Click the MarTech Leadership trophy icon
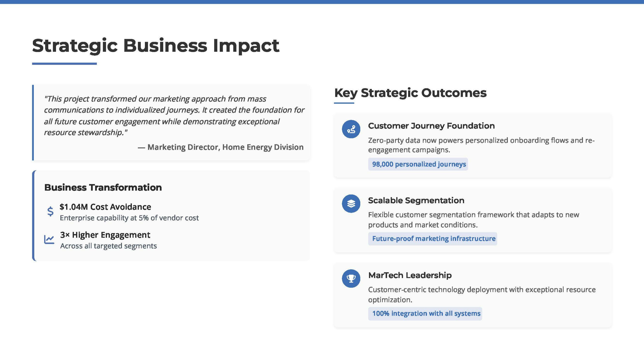644x362 pixels. (351, 278)
